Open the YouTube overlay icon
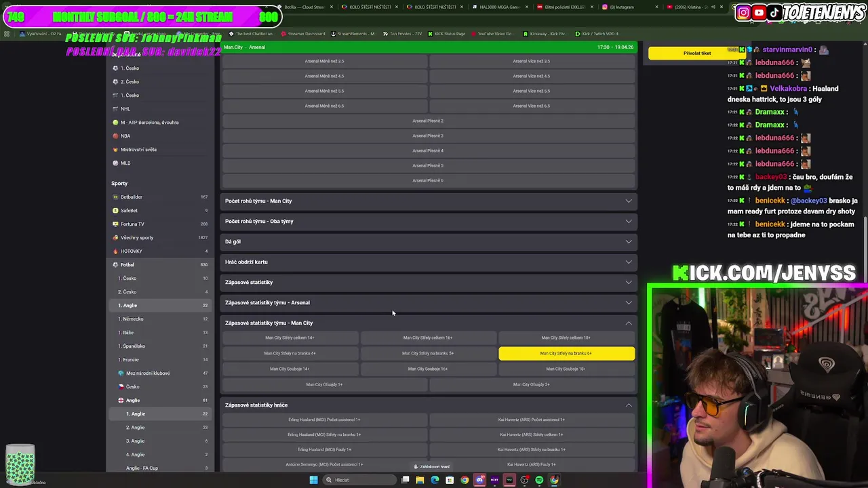Viewport: 868px width, 488px height. coord(759,12)
